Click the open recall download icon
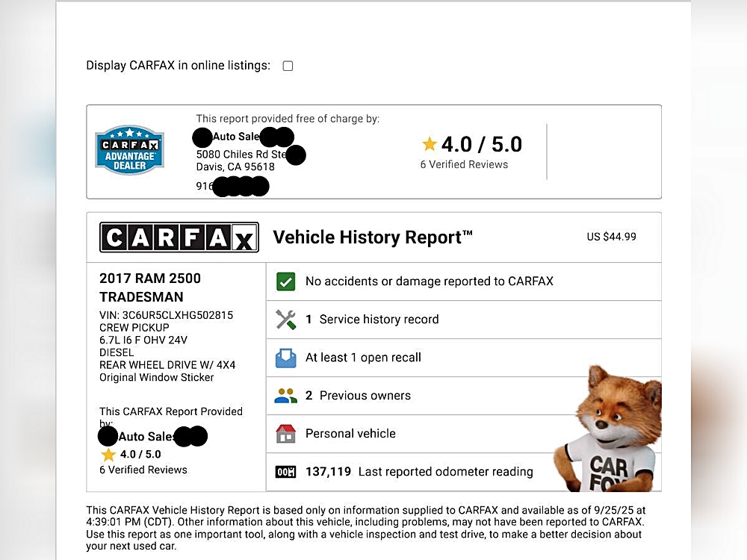 point(285,358)
